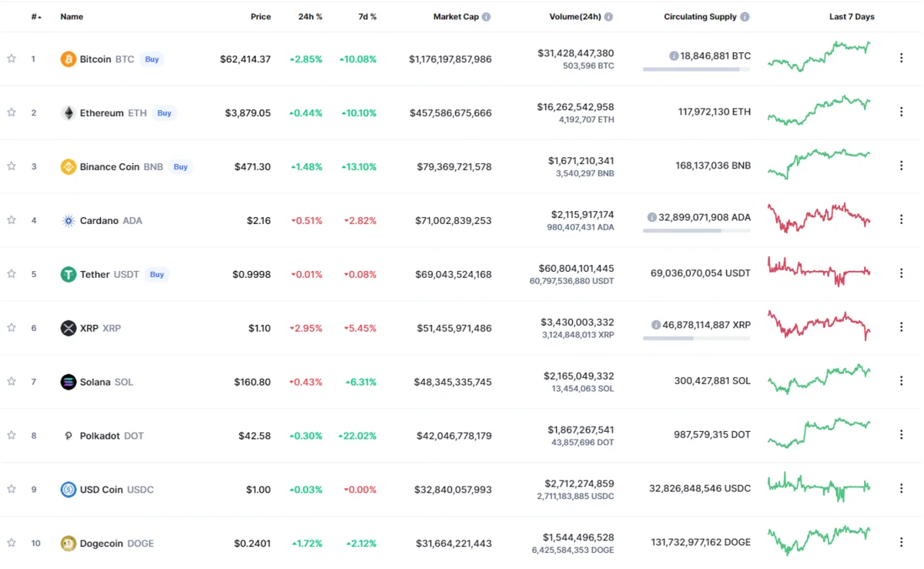This screenshot has height=569, width=924.
Task: Click the Dogecoin logo icon
Action: (x=69, y=544)
